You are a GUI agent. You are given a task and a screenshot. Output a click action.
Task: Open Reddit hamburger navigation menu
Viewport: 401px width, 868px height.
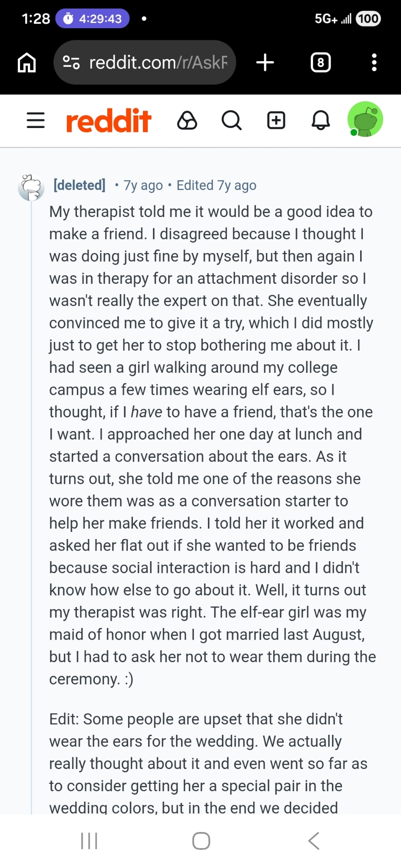tap(36, 120)
